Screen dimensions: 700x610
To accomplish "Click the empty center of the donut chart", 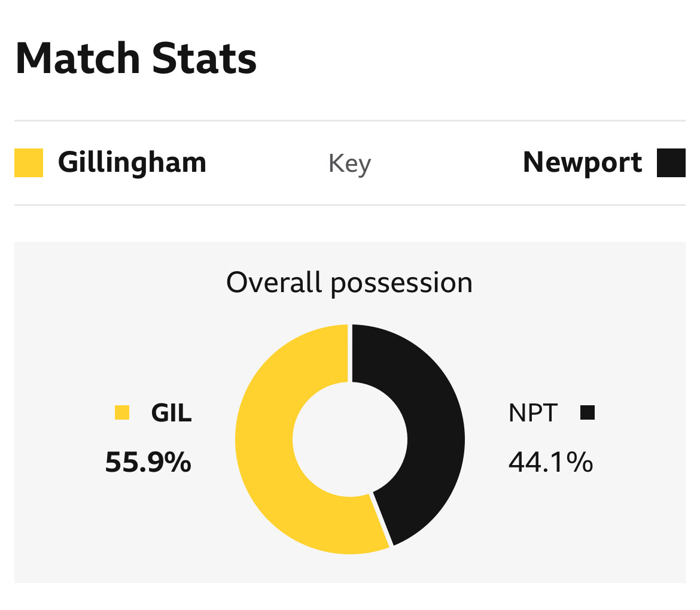I will pos(349,439).
